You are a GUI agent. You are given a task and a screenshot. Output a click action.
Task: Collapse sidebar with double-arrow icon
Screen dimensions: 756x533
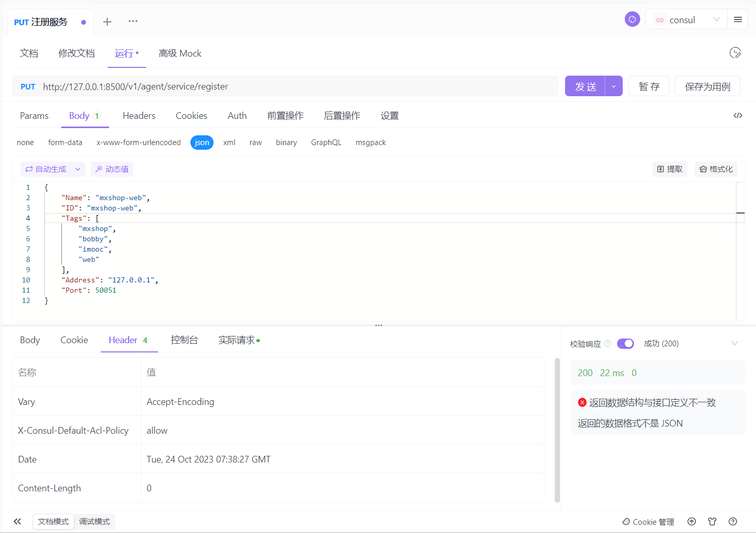[17, 521]
